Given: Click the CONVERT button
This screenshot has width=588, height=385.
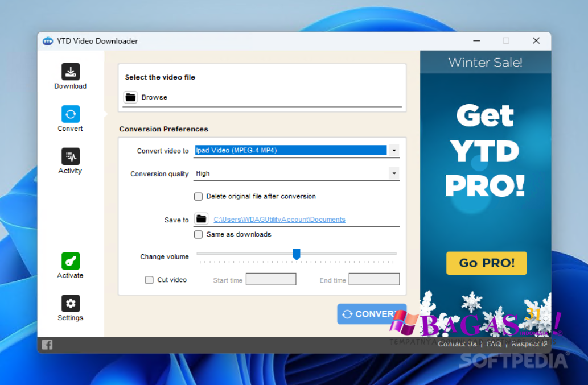Looking at the screenshot, I should click(372, 314).
